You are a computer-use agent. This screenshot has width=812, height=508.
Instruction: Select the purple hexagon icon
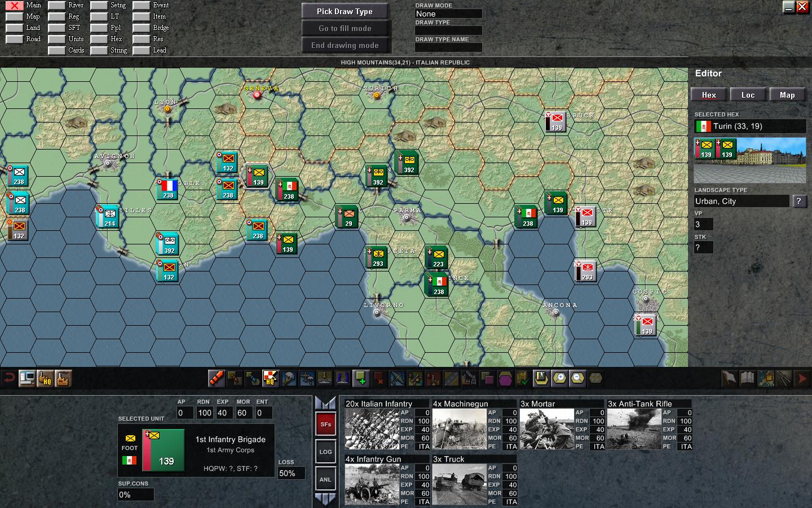[x=505, y=378]
